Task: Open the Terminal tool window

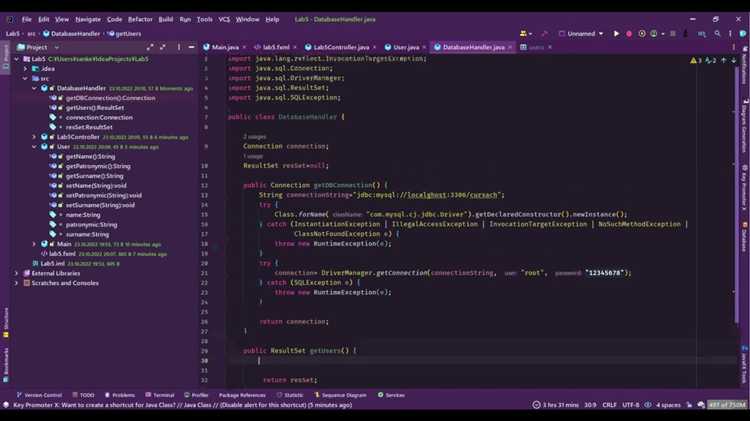Action: click(x=160, y=395)
